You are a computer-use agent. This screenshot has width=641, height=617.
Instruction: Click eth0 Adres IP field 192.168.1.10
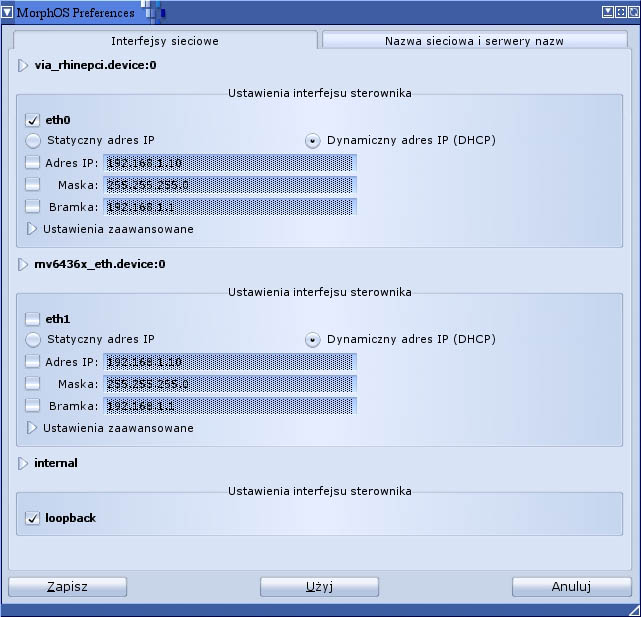pyautogui.click(x=230, y=163)
